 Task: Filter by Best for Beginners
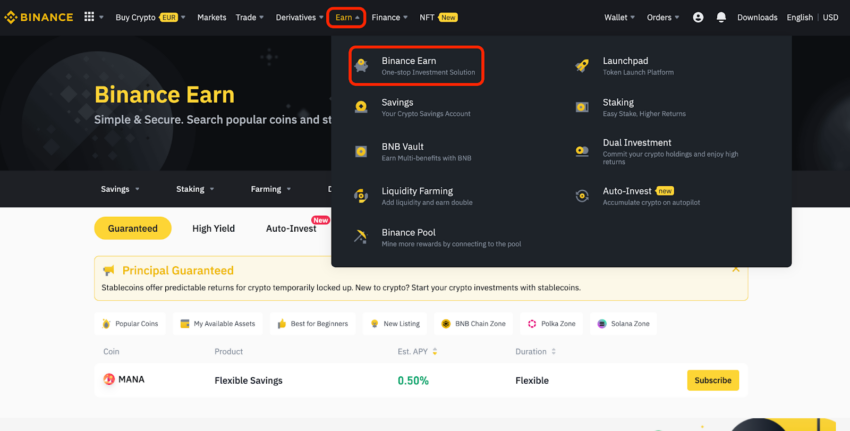(313, 324)
